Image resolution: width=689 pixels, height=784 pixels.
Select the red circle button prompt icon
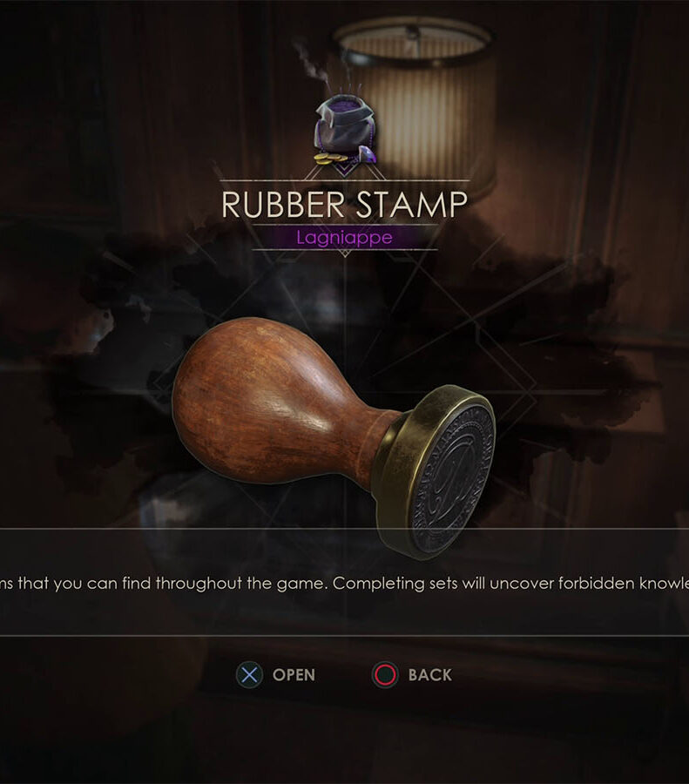(385, 674)
